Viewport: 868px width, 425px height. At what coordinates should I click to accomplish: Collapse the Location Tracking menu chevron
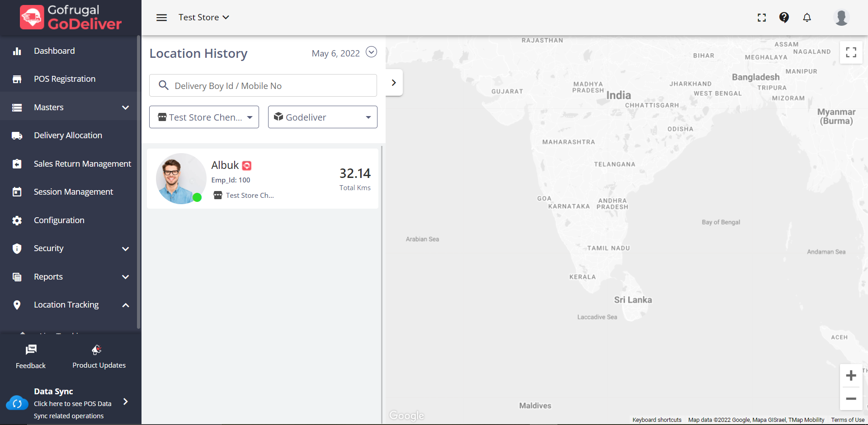pos(126,305)
